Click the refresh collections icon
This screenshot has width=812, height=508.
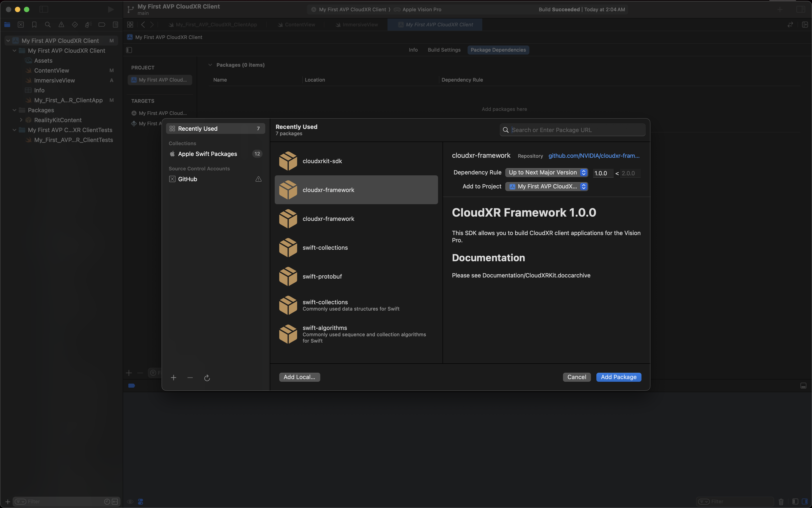207,378
